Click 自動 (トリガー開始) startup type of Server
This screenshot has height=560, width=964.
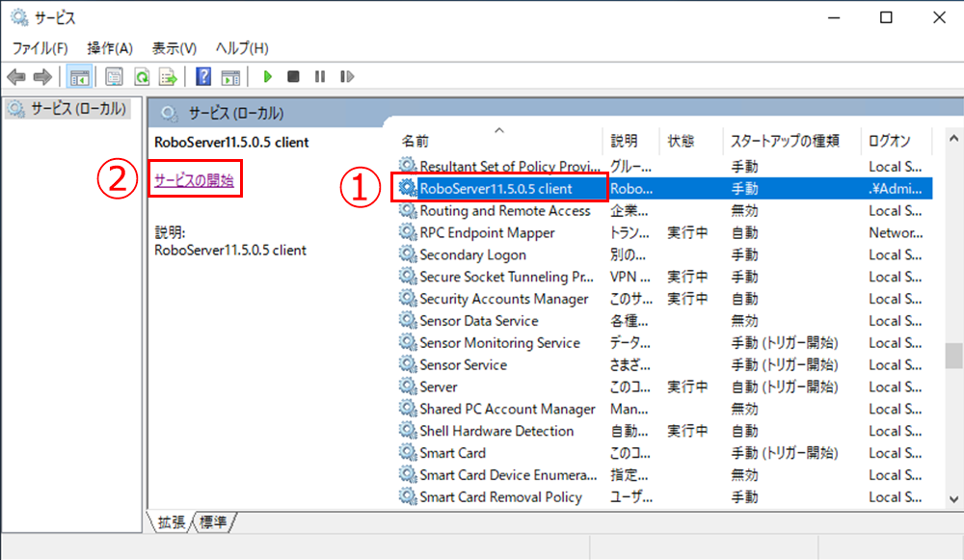tap(785, 387)
